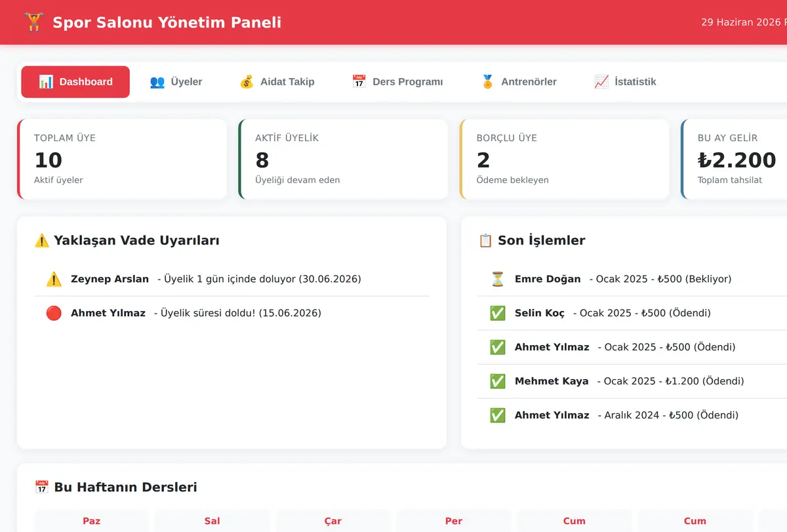Click the checkmark on Ahmet Yılmaz Ocak 2025 row
Viewport: 787px width, 532px height.
[498, 348]
